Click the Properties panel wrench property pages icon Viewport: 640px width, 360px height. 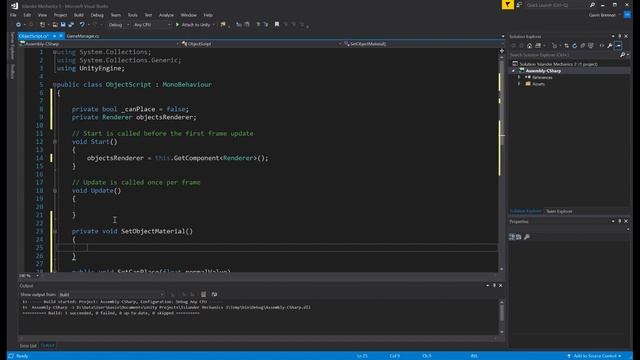527,237
